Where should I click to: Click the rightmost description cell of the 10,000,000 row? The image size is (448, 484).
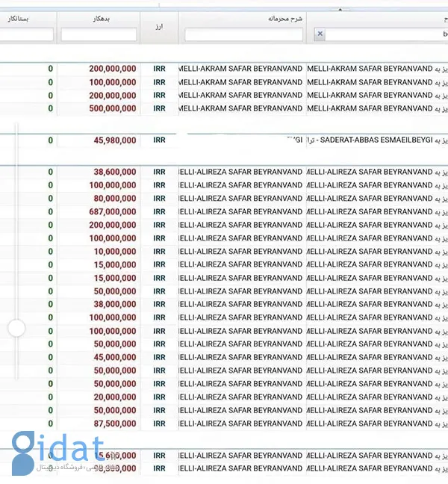[x=377, y=252]
